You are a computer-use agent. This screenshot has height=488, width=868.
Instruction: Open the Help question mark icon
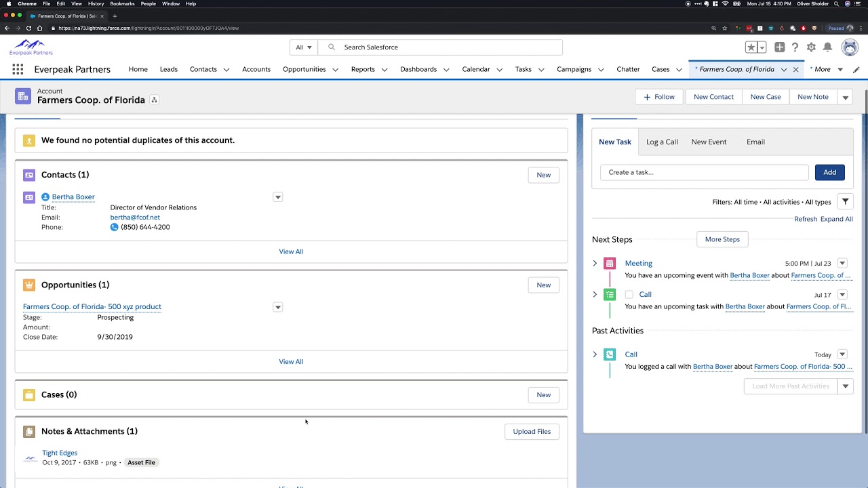[x=795, y=47]
